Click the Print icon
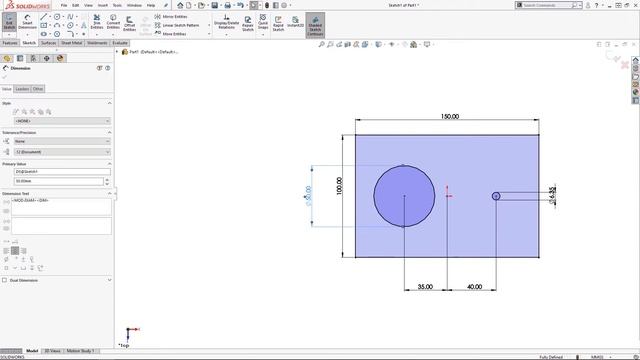This screenshot has height=360, width=640. click(228, 5)
